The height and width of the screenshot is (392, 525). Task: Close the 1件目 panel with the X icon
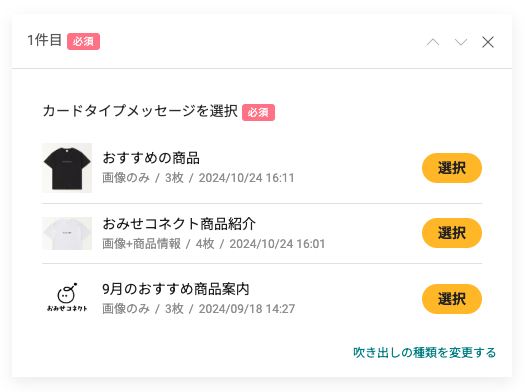(x=488, y=42)
